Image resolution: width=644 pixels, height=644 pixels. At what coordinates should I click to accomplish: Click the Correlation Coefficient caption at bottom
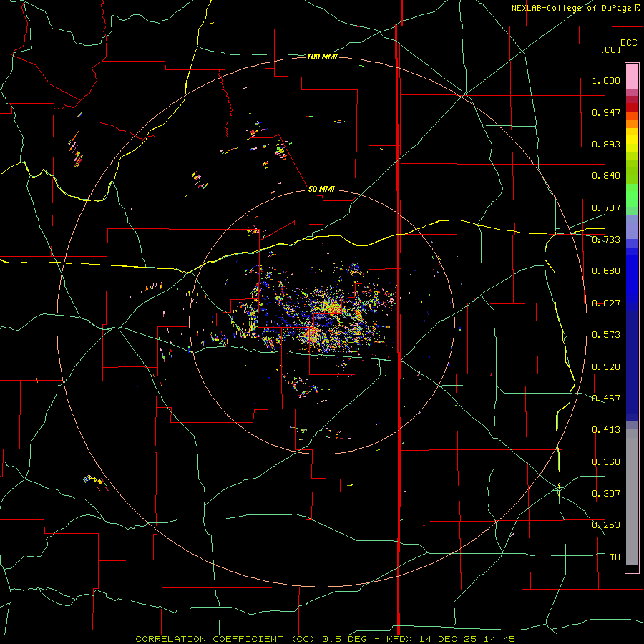click(x=325, y=639)
